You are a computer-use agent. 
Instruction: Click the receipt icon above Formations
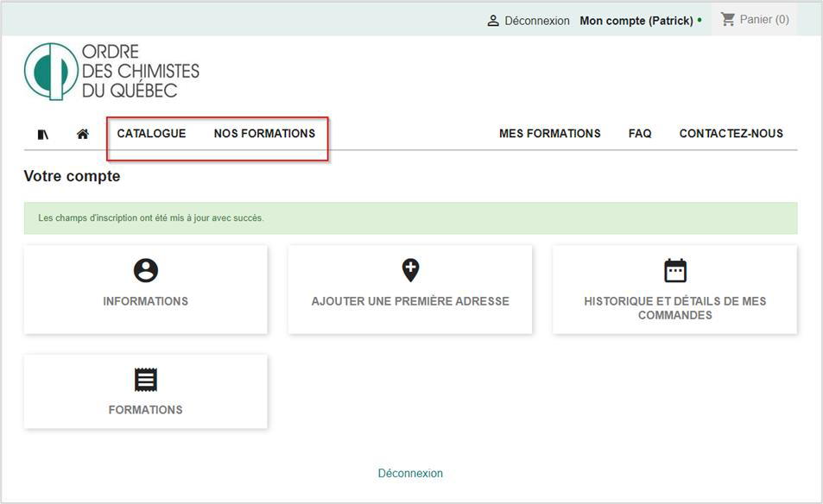pos(146,380)
